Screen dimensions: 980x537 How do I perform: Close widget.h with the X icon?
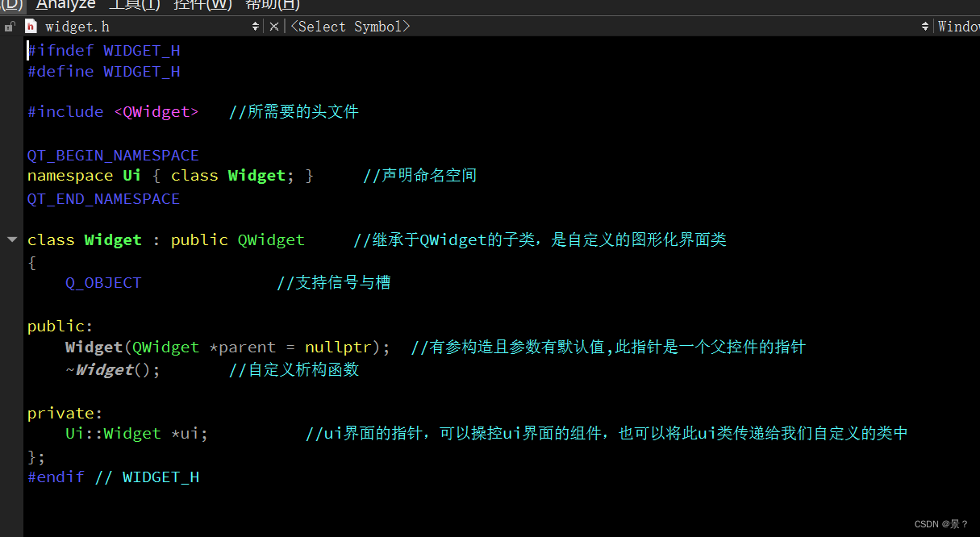274,26
